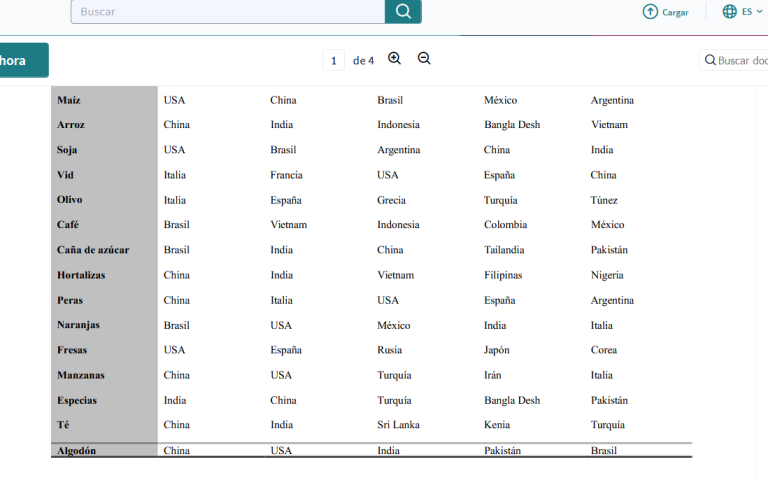Image resolution: width=768 pixels, height=480 pixels.
Task: Click 'Colombia' in the Café row
Action: (x=505, y=225)
